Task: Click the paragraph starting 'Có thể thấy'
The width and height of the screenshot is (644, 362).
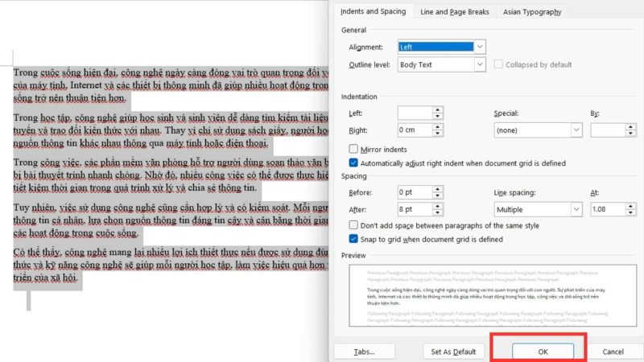Action: tap(171, 265)
